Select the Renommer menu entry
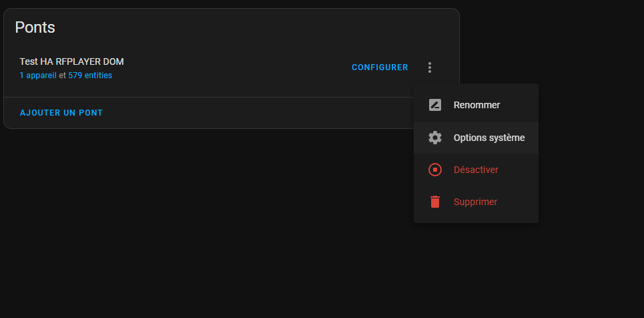This screenshot has height=318, width=644. [x=476, y=105]
